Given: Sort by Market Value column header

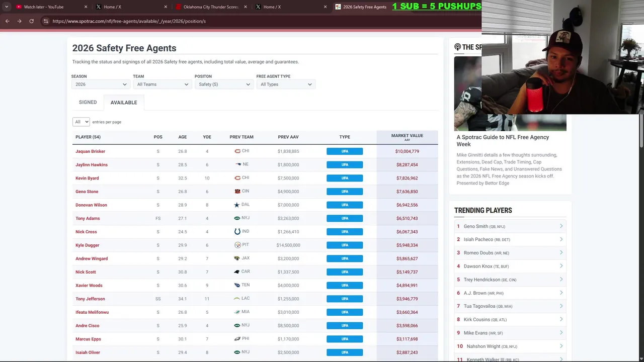Looking at the screenshot, I should coord(407,137).
